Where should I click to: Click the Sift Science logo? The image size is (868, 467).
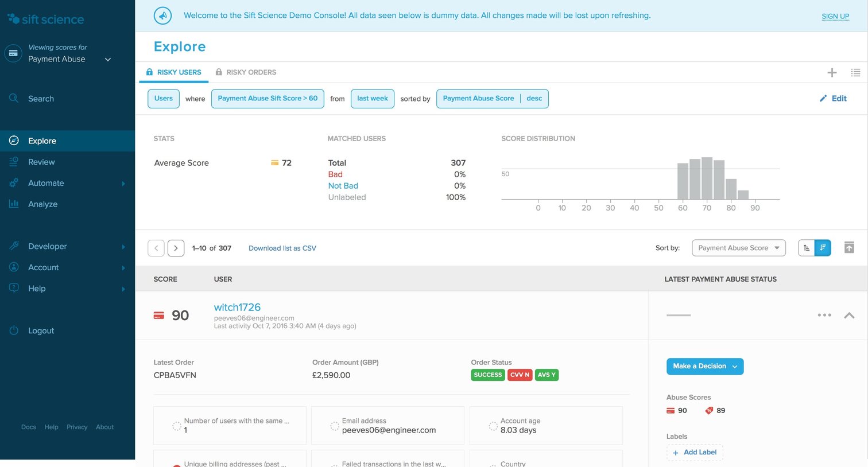point(46,19)
